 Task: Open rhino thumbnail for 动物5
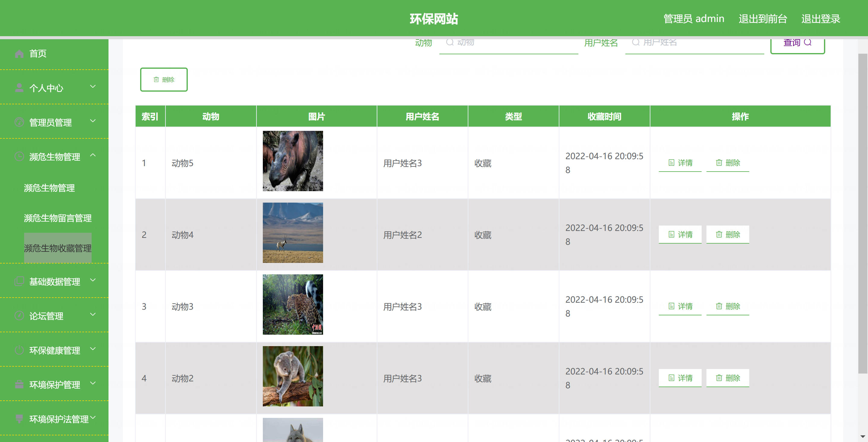[x=293, y=161]
